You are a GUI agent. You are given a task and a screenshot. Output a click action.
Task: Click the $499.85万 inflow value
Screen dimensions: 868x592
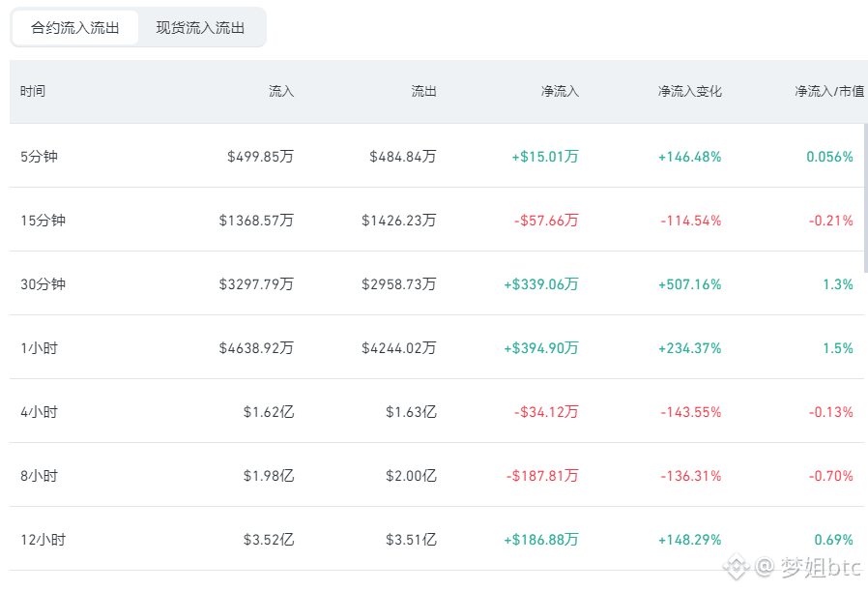[x=260, y=157]
